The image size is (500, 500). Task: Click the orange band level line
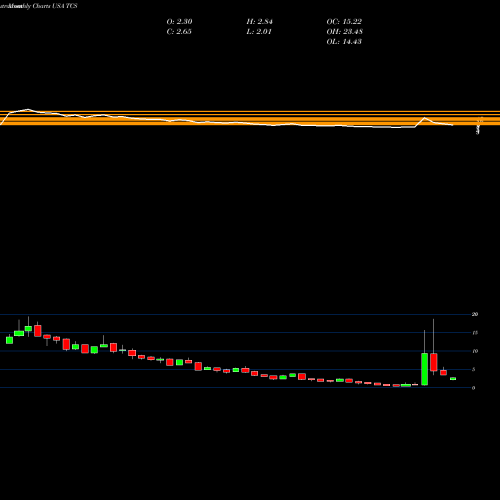point(250,118)
